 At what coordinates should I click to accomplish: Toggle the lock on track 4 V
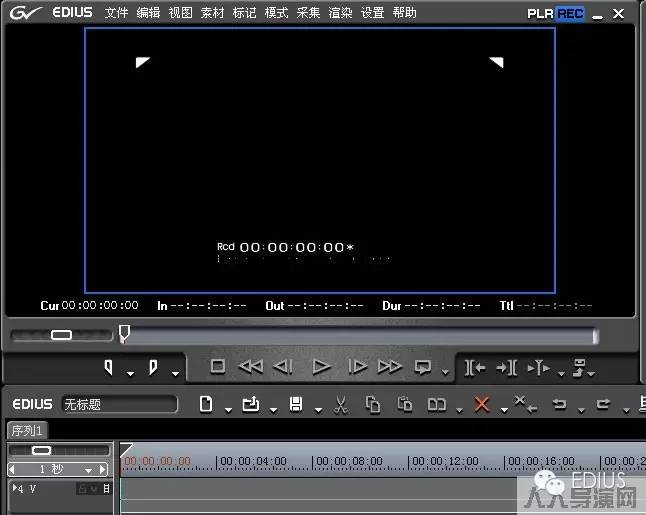[x=83, y=489]
